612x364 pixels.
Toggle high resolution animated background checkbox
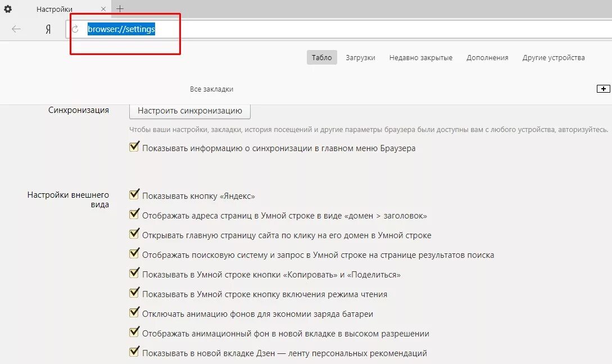(x=134, y=332)
